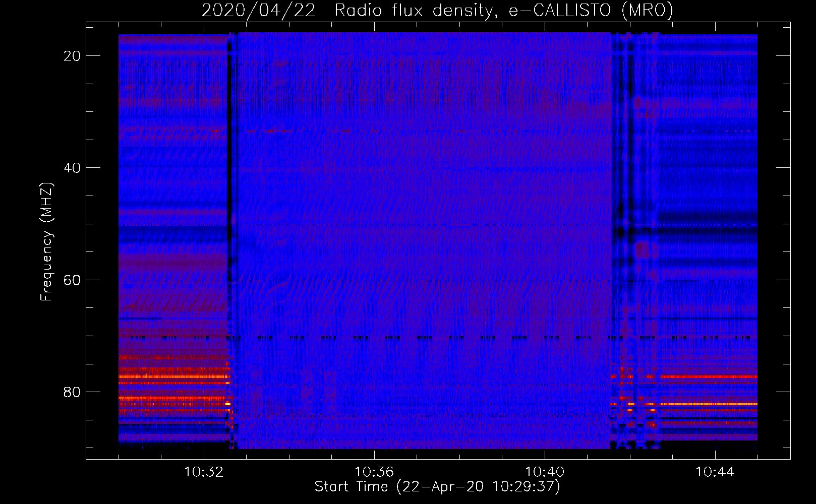Viewport: 816px width, 504px height.
Task: Click the x-axis label 'Start Time (22-Apr-20 10:29:37)'
Action: pos(437,487)
